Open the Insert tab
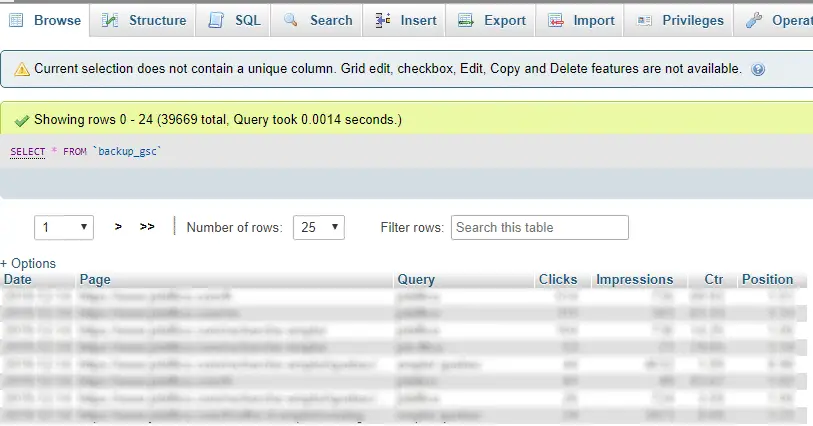 click(x=404, y=20)
